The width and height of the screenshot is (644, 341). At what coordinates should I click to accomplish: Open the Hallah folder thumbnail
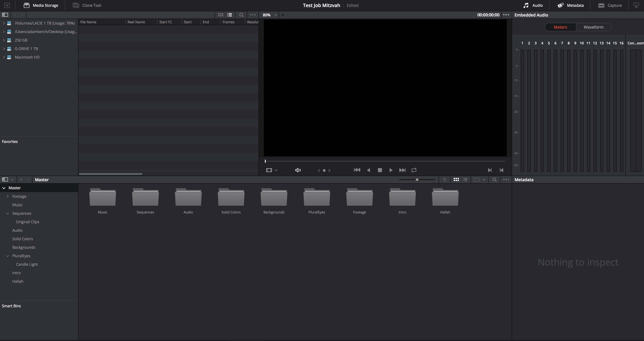(x=445, y=197)
